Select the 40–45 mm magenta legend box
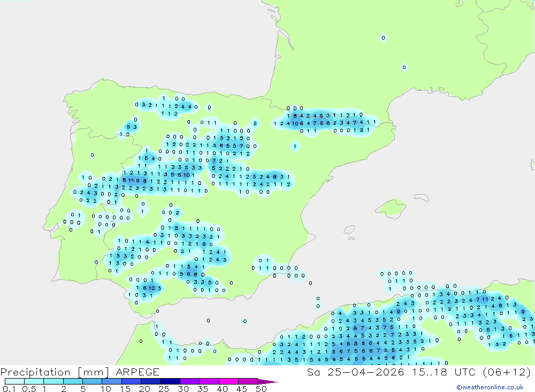The width and height of the screenshot is (535, 392). tap(228, 381)
